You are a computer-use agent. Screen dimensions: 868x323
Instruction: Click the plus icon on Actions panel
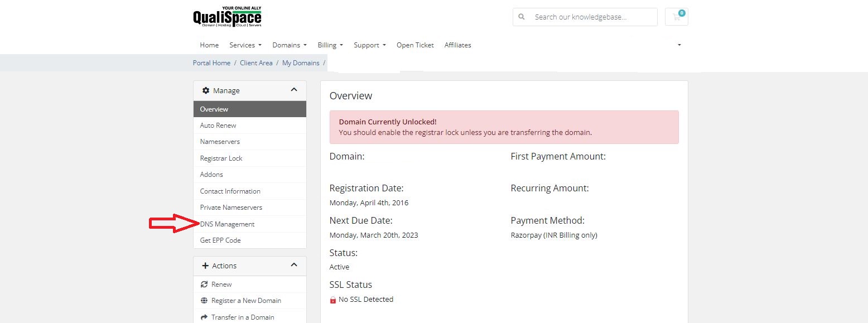tap(205, 266)
